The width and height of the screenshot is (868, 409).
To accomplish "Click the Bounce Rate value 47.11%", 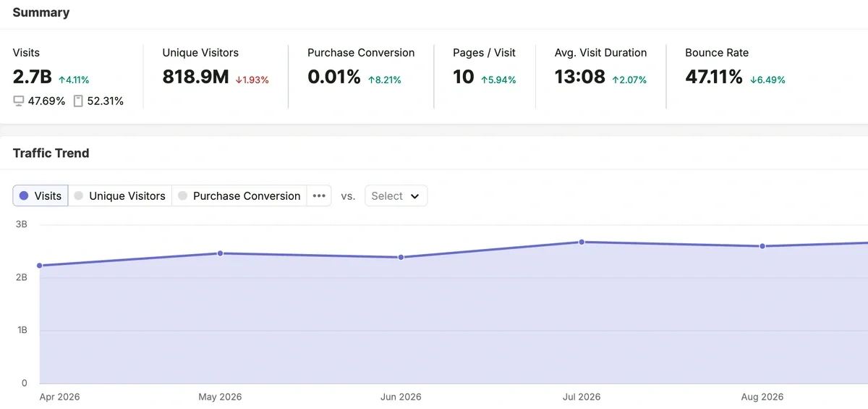I will (x=714, y=77).
